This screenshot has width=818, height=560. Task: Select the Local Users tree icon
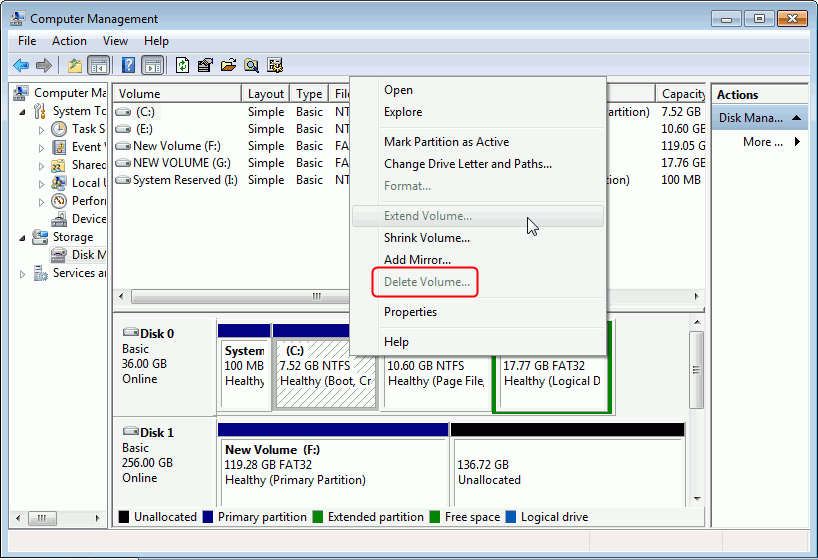pos(58,183)
